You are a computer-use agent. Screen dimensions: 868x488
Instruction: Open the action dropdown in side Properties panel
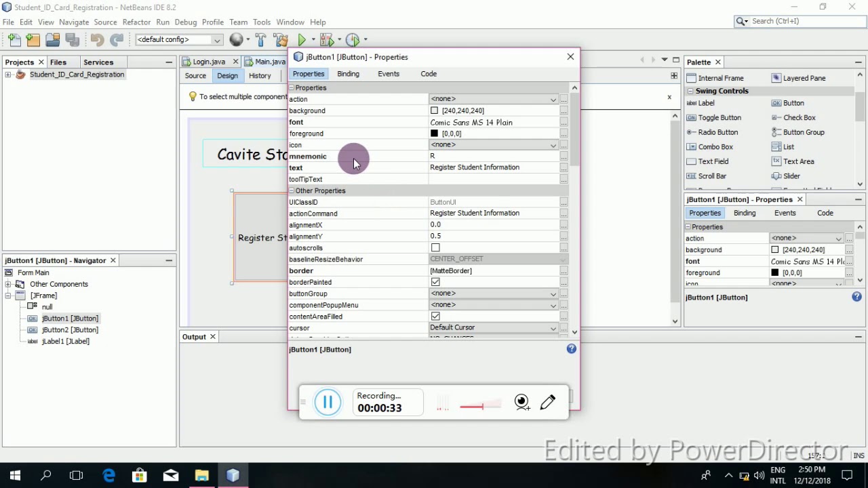point(838,239)
